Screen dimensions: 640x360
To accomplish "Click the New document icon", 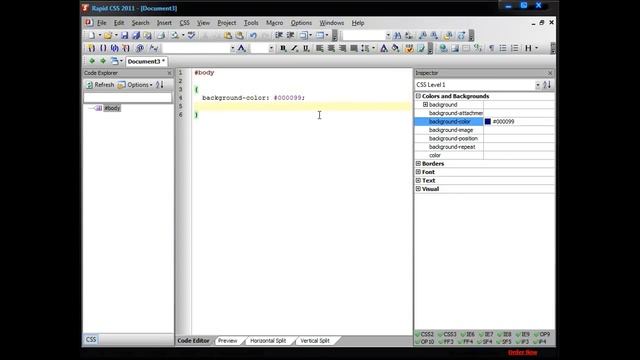I will click(x=92, y=36).
